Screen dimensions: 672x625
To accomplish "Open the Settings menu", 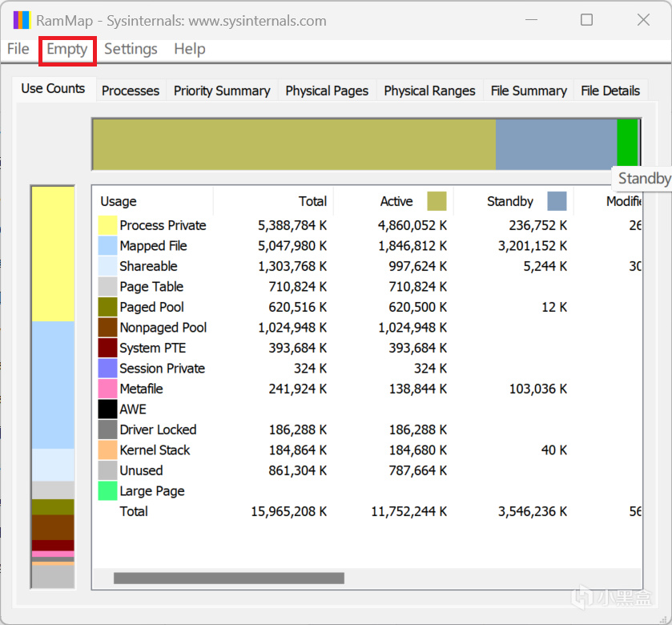I will tap(131, 49).
